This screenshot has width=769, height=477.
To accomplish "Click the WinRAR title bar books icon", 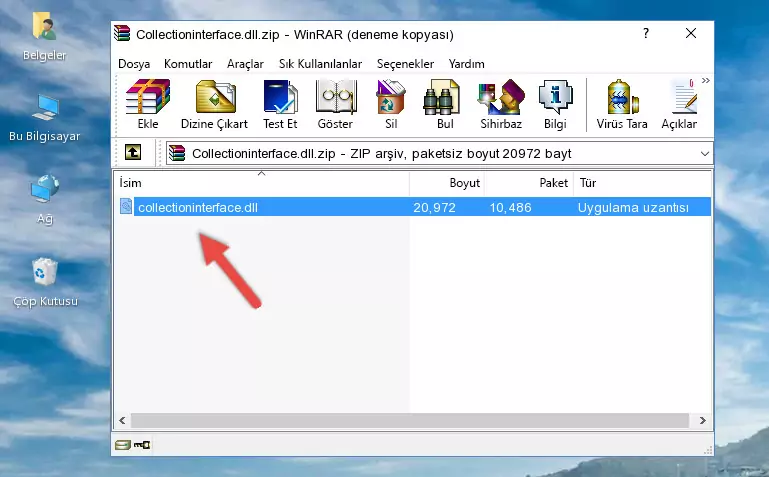I will (122, 33).
